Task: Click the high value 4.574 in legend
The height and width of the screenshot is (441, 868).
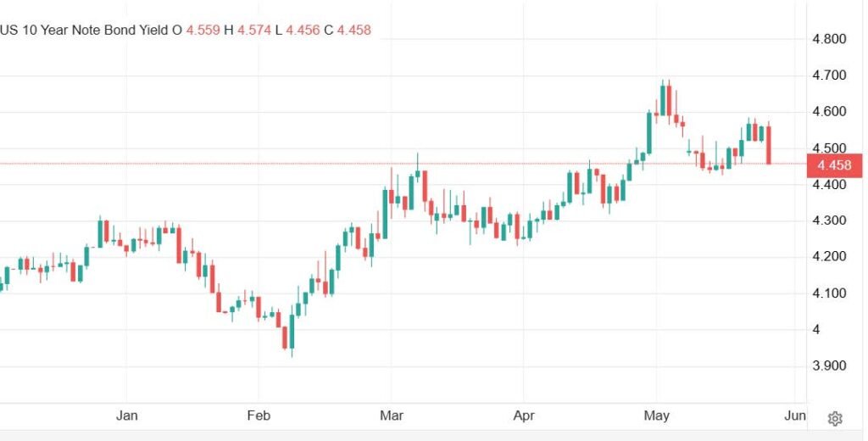Action: (x=254, y=30)
